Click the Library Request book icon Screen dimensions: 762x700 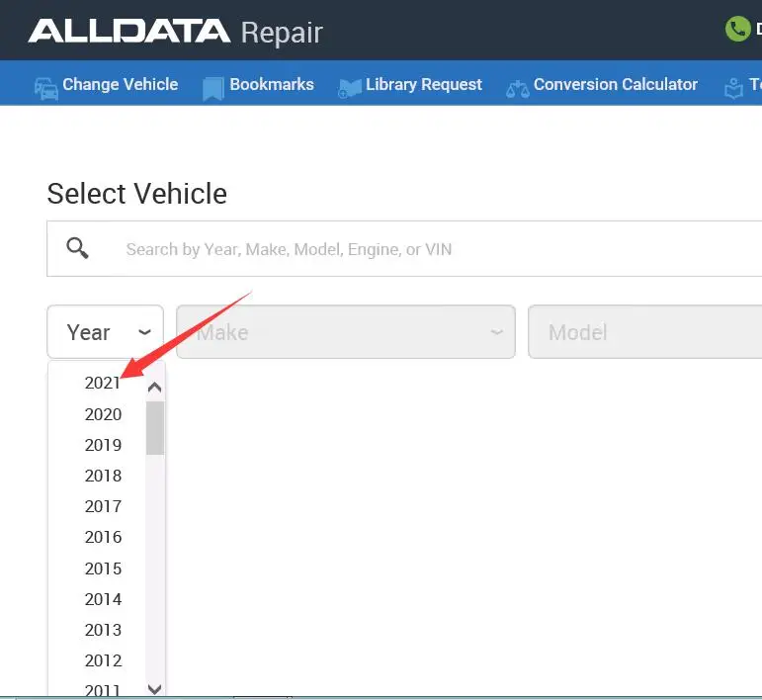[350, 87]
